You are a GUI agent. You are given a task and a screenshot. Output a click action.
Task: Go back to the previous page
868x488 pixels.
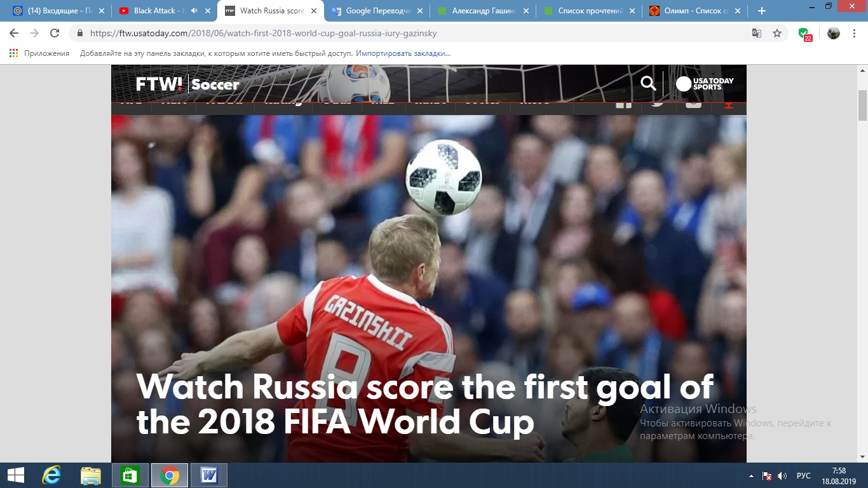(x=14, y=33)
